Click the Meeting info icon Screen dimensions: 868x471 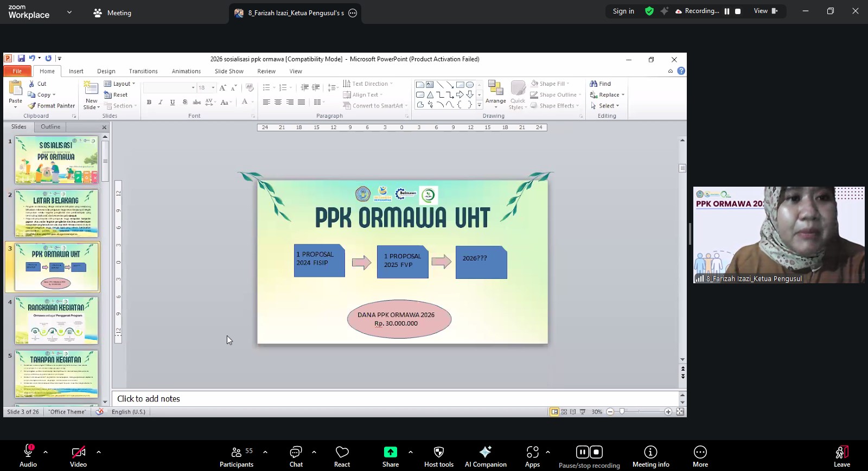tap(650, 453)
